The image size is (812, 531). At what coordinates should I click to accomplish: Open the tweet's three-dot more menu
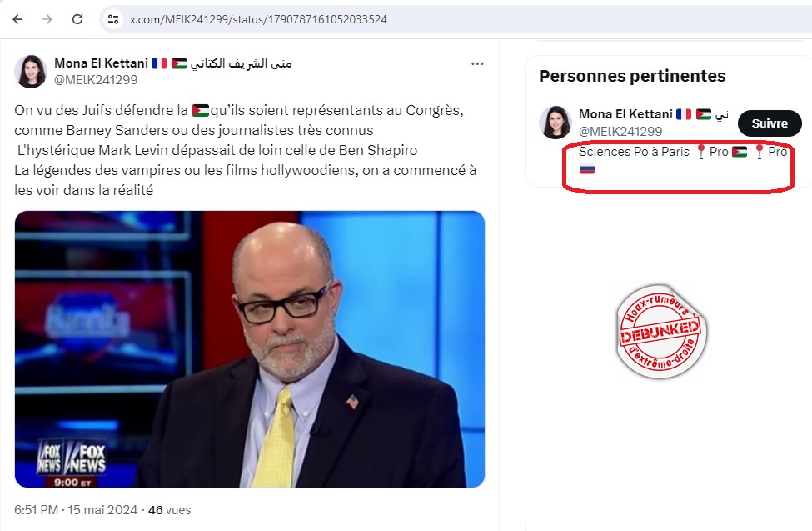[477, 64]
